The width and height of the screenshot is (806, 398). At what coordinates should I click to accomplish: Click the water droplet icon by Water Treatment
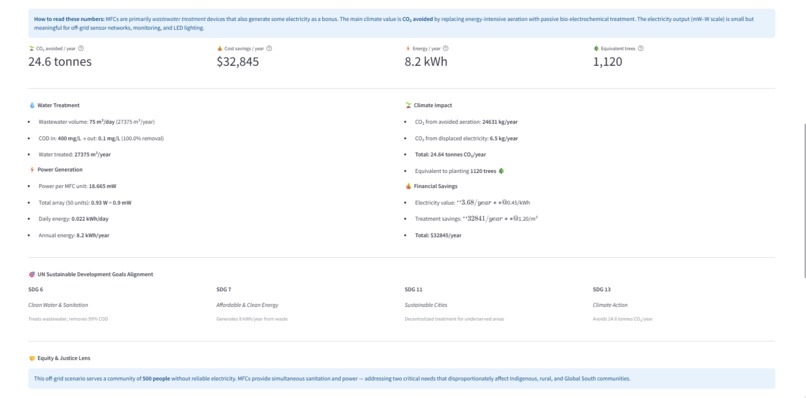(x=32, y=105)
